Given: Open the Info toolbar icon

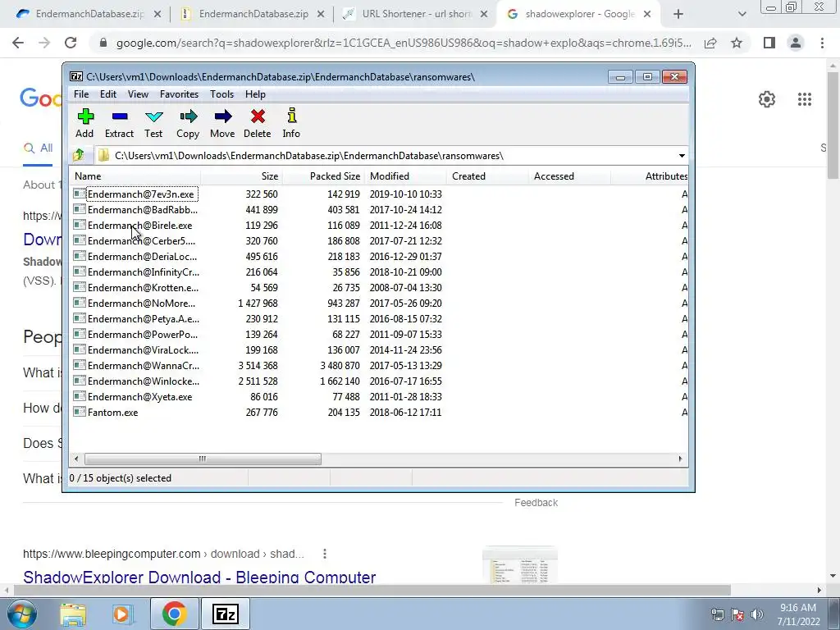Looking at the screenshot, I should tap(291, 123).
